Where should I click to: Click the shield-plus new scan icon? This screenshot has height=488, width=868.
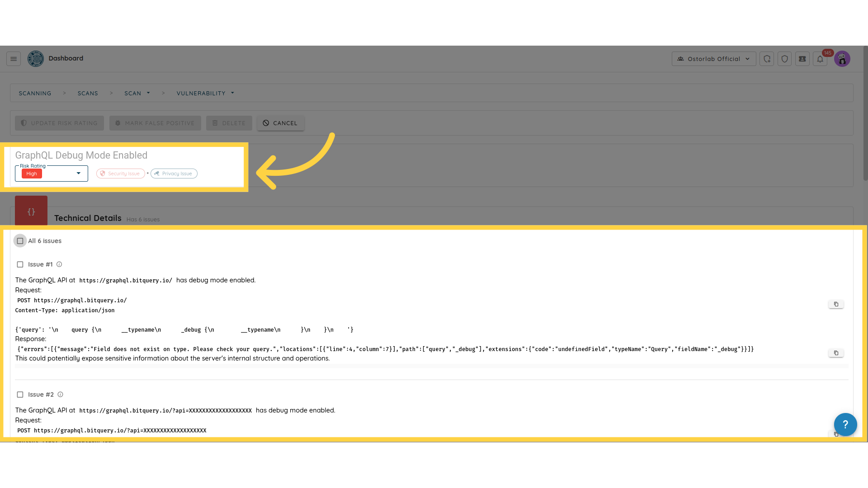click(767, 59)
